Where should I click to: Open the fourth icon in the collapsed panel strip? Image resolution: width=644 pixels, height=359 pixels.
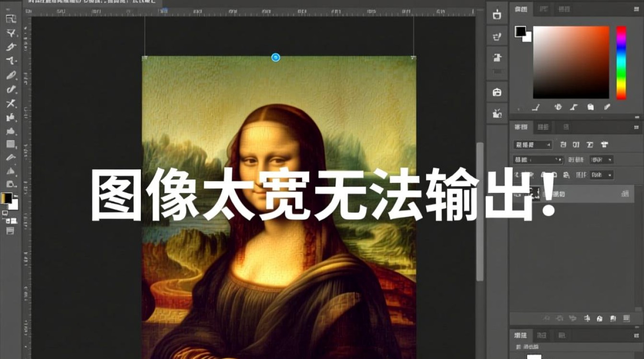(497, 92)
